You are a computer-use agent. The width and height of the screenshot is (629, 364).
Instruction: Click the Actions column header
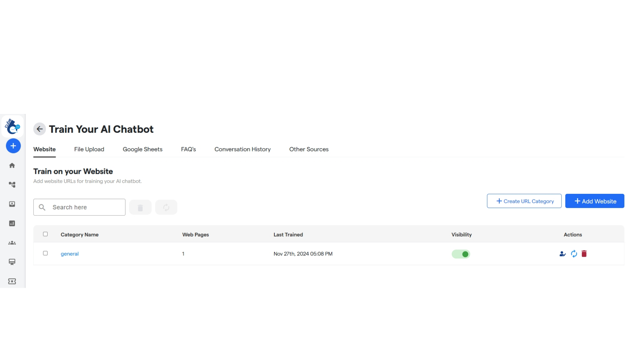[x=573, y=235]
